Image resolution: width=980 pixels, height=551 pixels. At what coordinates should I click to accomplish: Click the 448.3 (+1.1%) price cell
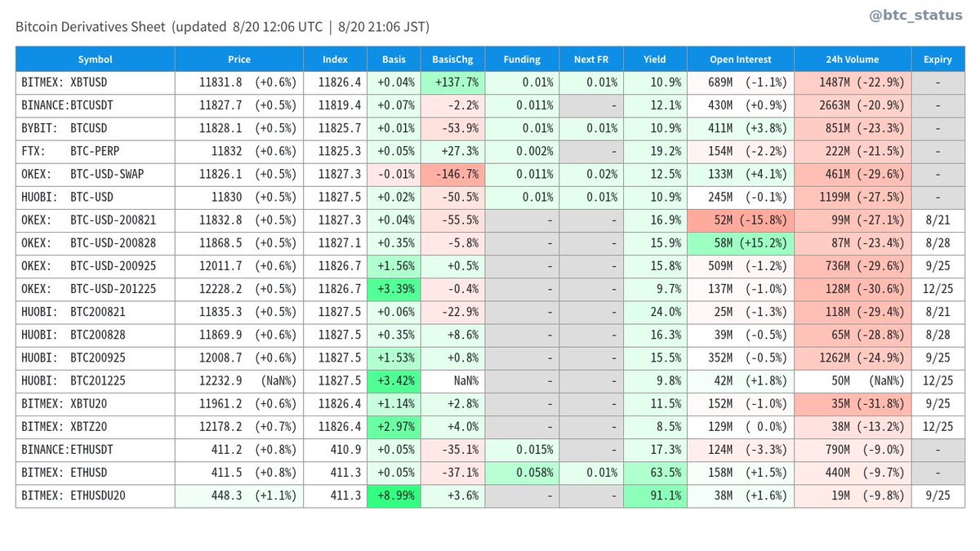(x=239, y=495)
